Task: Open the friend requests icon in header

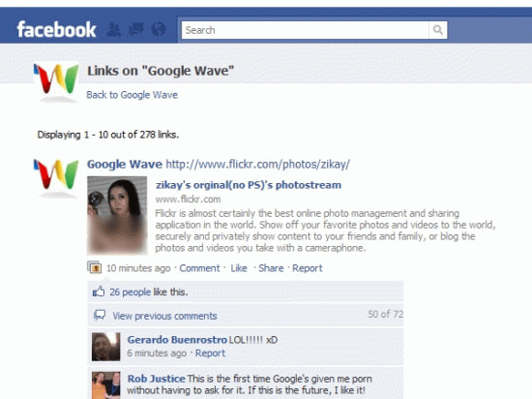Action: (x=114, y=30)
